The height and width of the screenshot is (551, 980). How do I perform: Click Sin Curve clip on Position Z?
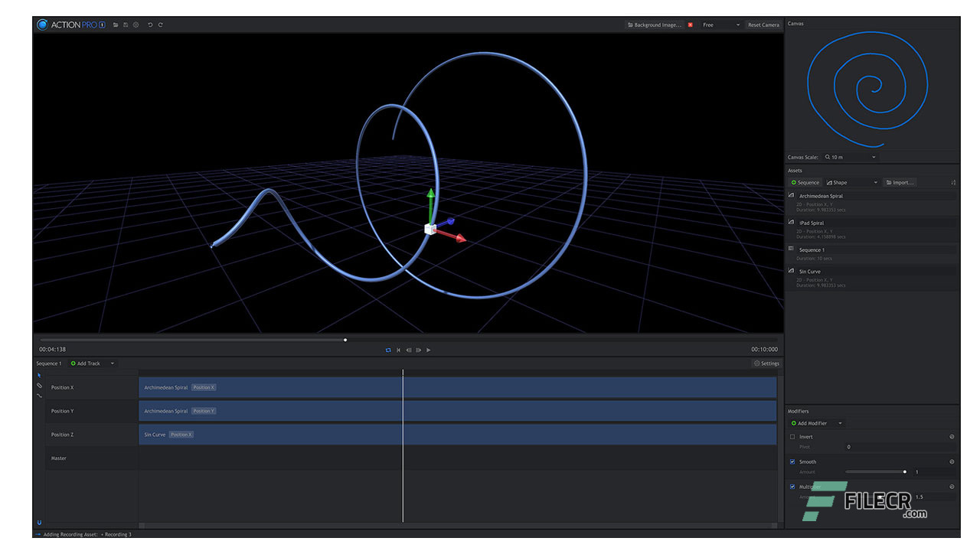pyautogui.click(x=458, y=435)
